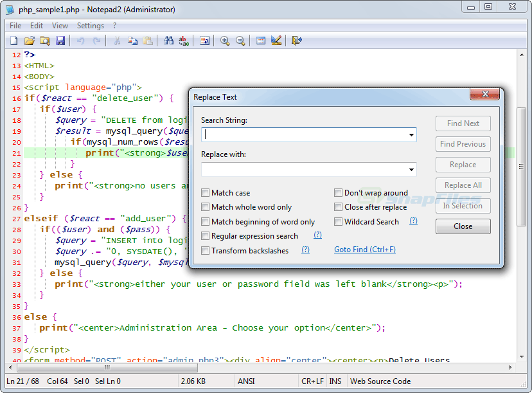Click the Notepad2 title bar app icon
532x393 pixels.
pyautogui.click(x=10, y=10)
